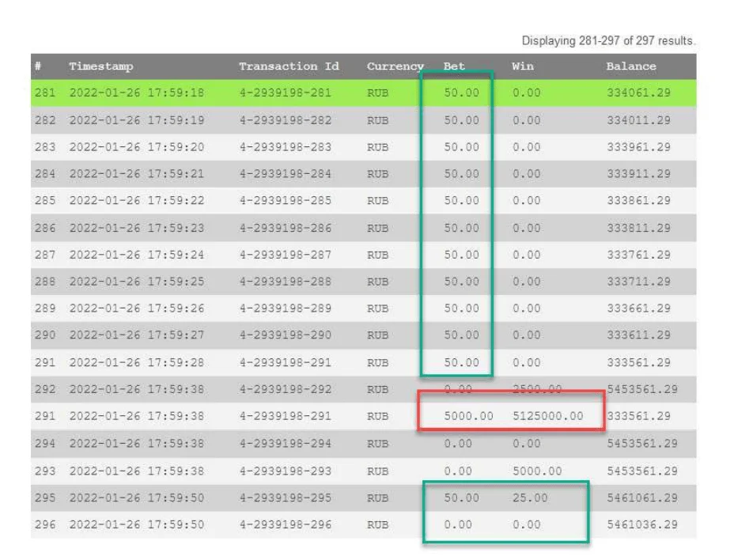Click the # column header

(x=38, y=66)
